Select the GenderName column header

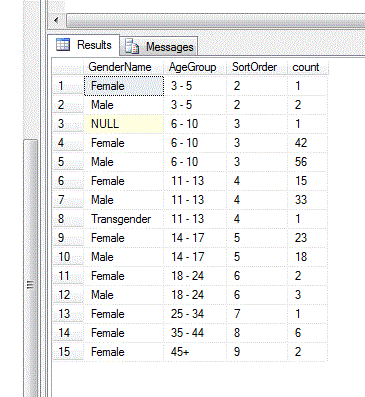[x=123, y=67]
